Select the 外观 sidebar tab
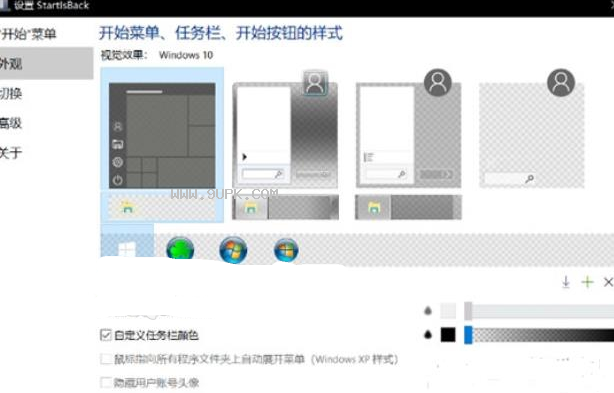 pyautogui.click(x=46, y=63)
